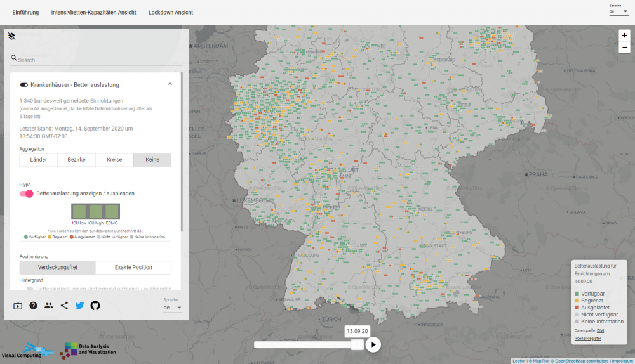
Task: Click the date timeline slider handle
Action: tap(358, 344)
